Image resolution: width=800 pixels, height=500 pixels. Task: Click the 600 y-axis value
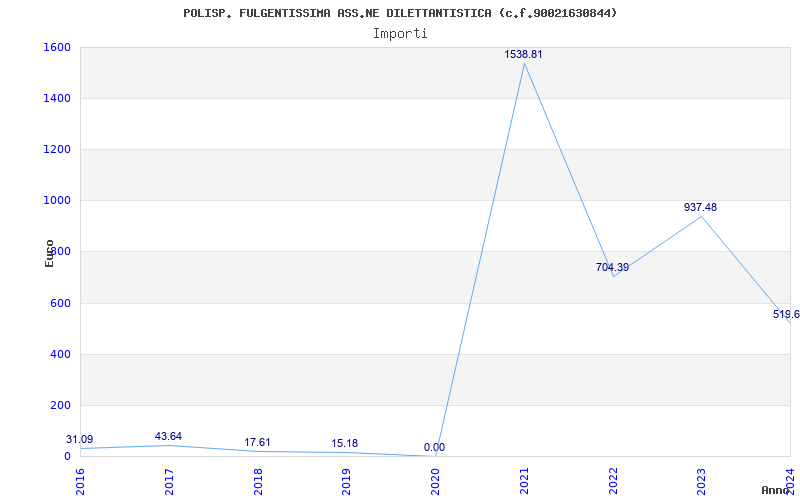click(60, 303)
